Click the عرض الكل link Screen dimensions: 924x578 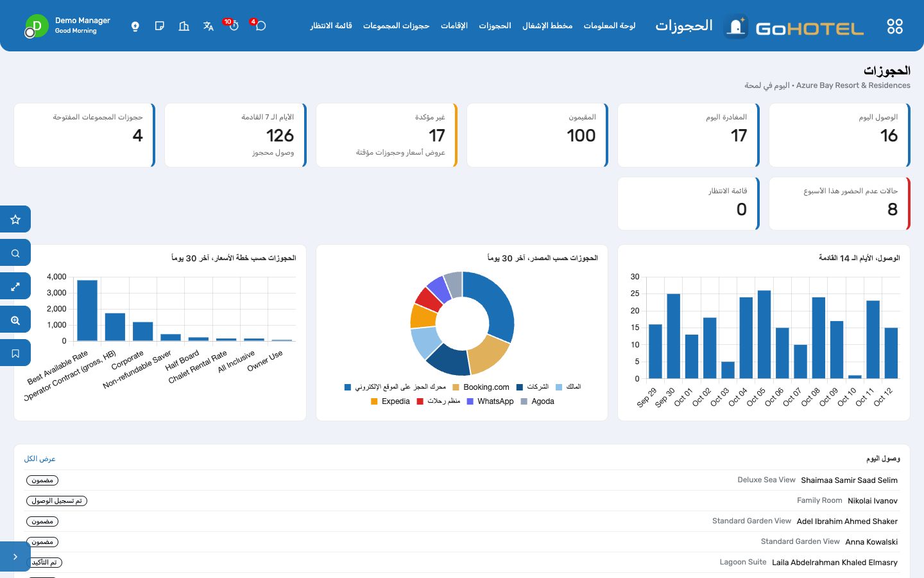40,459
